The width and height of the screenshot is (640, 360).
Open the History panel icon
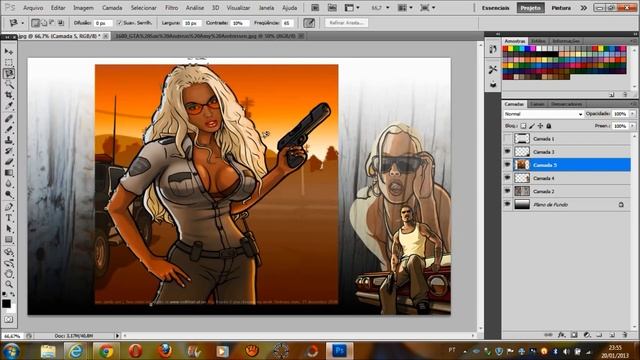click(493, 50)
